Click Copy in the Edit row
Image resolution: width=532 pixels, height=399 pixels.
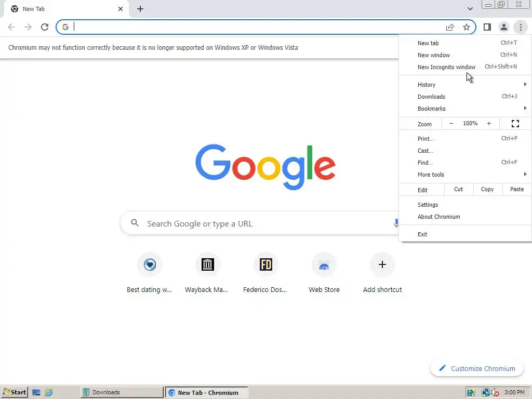click(x=487, y=189)
